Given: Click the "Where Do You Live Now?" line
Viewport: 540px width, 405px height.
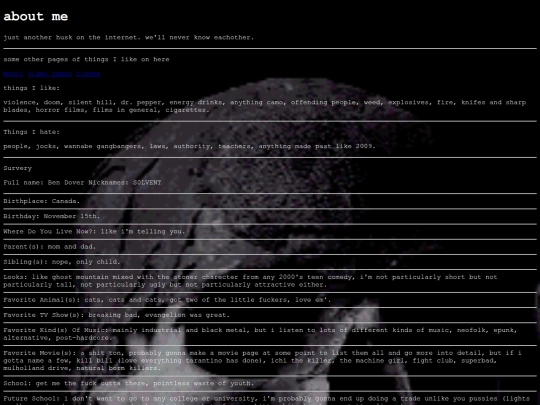Looking at the screenshot, I should 94,231.
